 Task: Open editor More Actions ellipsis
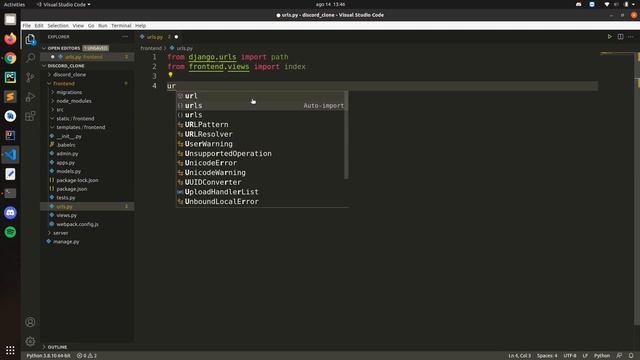pos(631,37)
